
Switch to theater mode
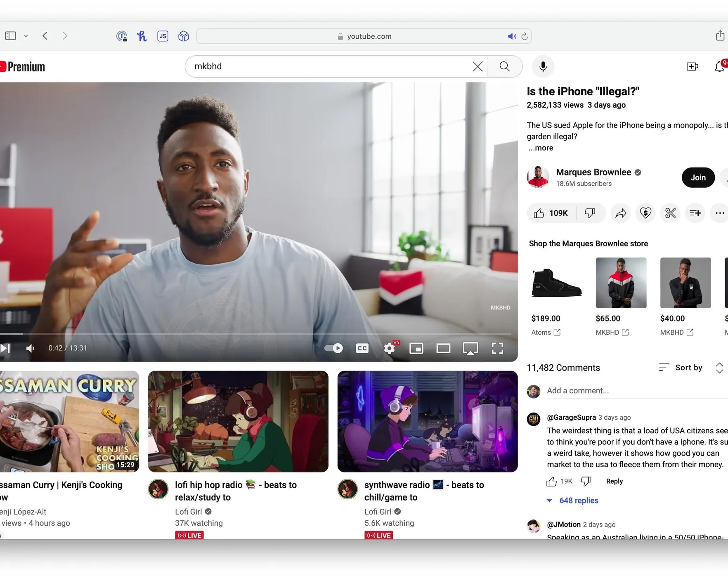(x=443, y=348)
